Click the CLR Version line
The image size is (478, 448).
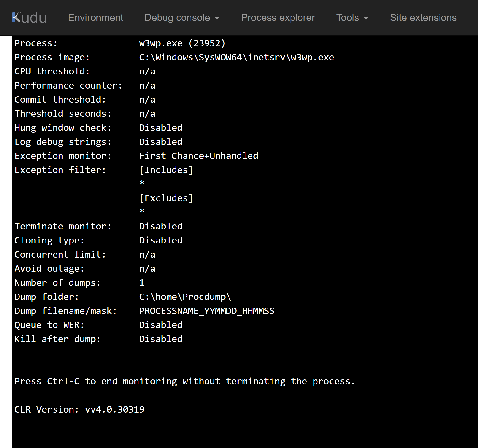(x=79, y=409)
